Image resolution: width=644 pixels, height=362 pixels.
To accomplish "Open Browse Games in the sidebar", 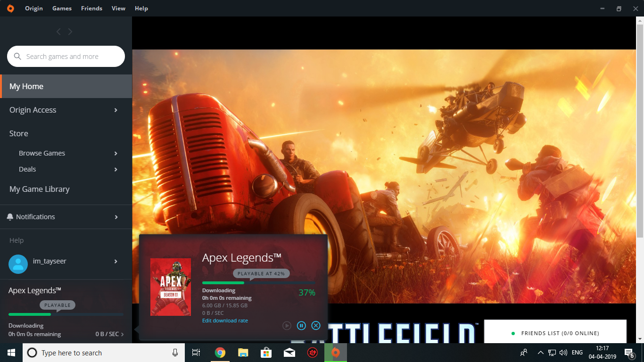I will [x=42, y=153].
